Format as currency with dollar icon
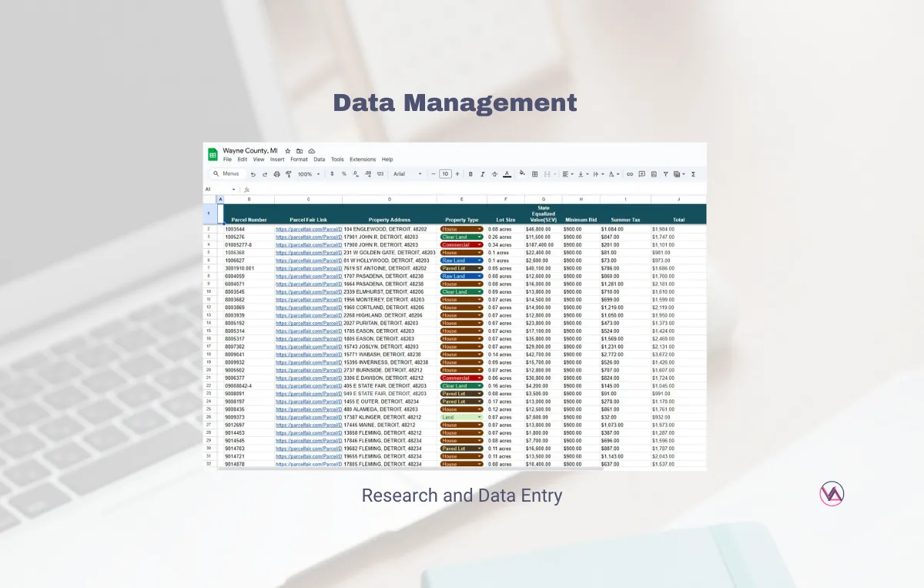Screen dimensions: 924x588 click(332, 174)
